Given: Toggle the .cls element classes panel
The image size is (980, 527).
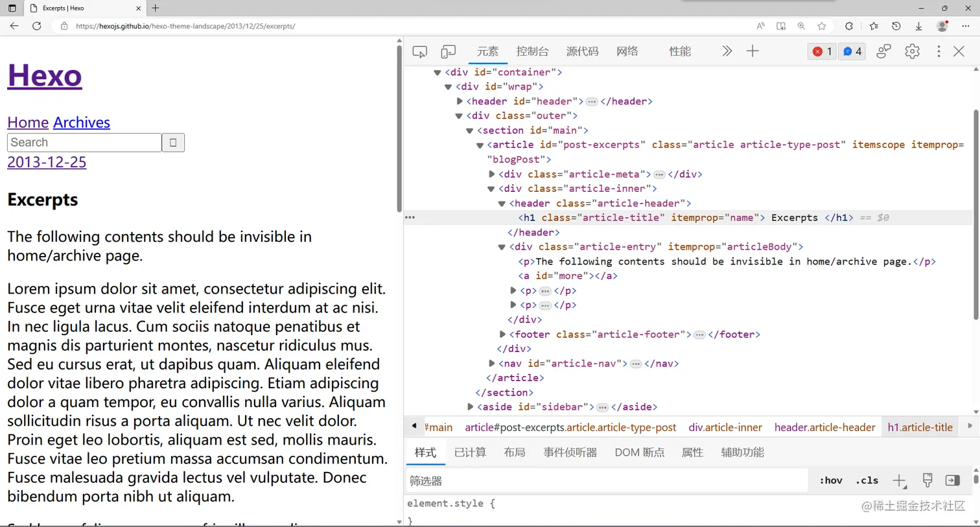Looking at the screenshot, I should click(867, 480).
